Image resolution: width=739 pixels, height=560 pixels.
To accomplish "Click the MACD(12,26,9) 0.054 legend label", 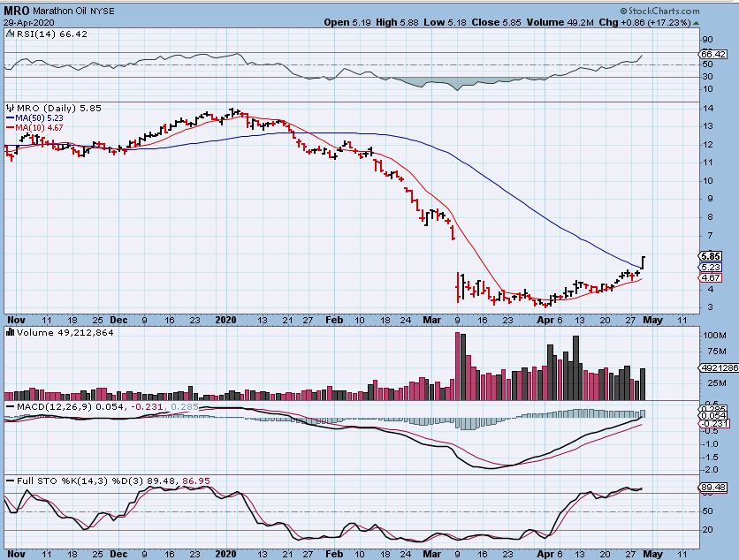I will pyautogui.click(x=70, y=407).
